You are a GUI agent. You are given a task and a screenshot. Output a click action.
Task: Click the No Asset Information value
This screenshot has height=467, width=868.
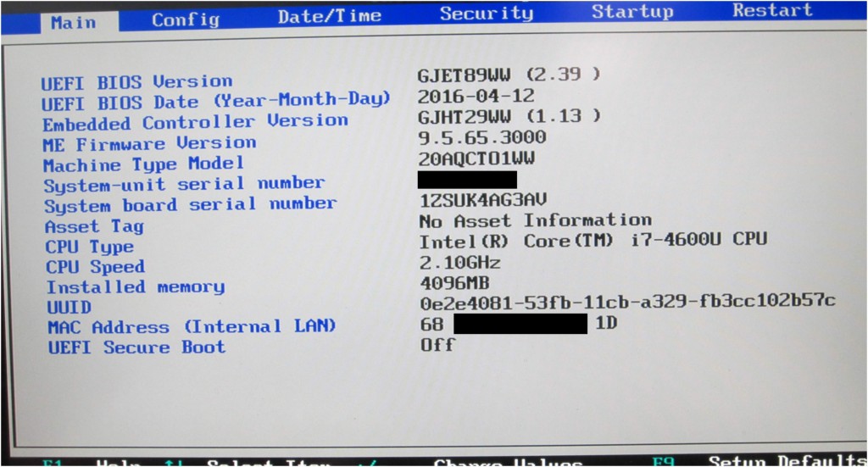coord(536,220)
